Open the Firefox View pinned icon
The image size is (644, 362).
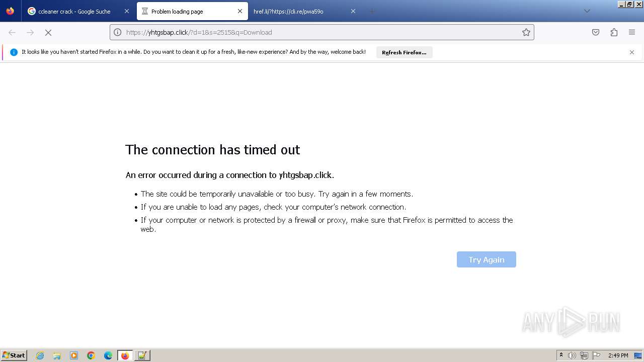click(x=10, y=11)
